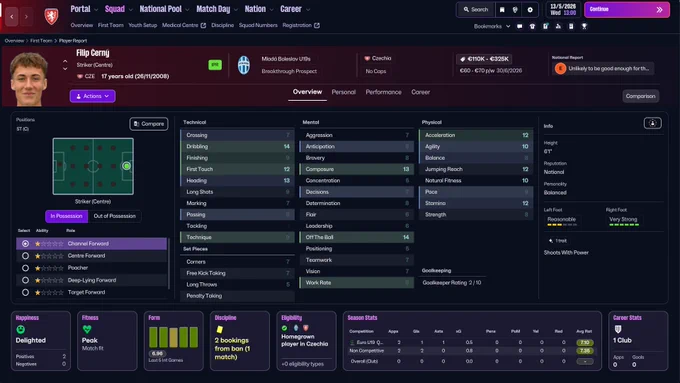680x383 pixels.
Task: Switch to In Possession view
Action: point(66,216)
